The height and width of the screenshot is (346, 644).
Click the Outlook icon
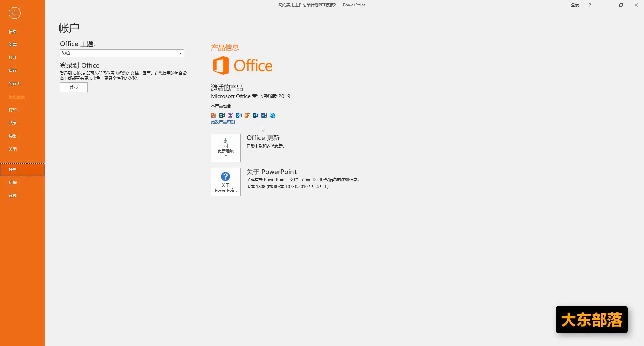click(238, 115)
